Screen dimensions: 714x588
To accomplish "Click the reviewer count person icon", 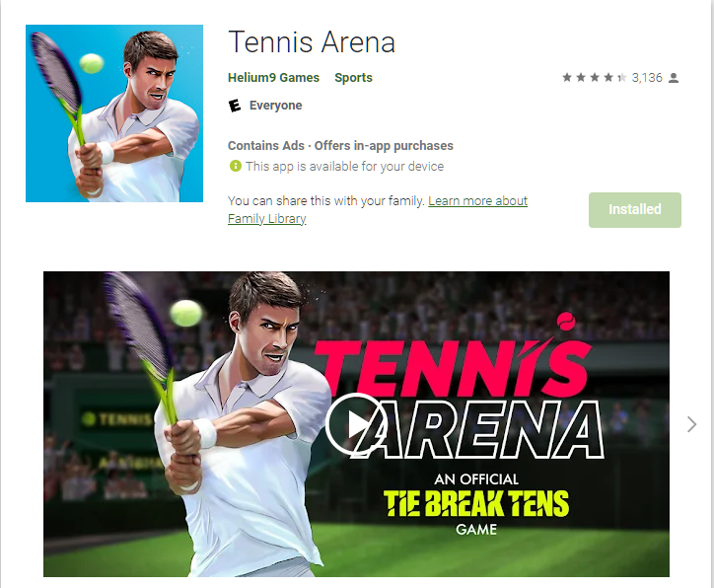I will coord(674,78).
